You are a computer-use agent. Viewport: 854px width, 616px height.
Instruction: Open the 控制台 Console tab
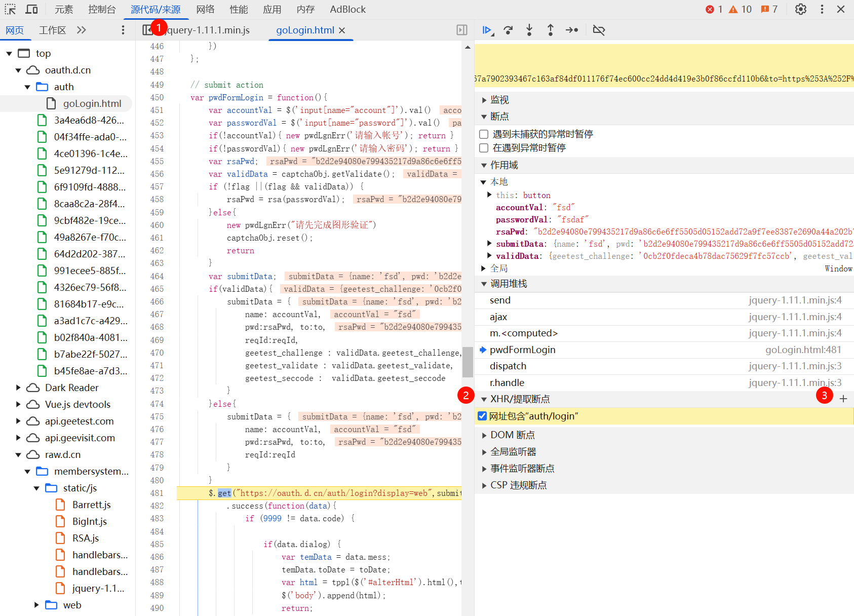click(102, 9)
